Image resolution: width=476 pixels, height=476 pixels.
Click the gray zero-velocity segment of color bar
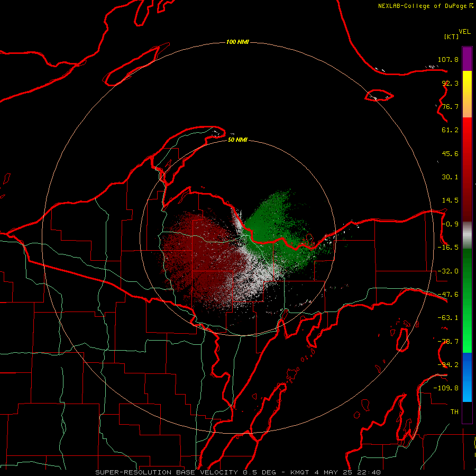coord(467,234)
